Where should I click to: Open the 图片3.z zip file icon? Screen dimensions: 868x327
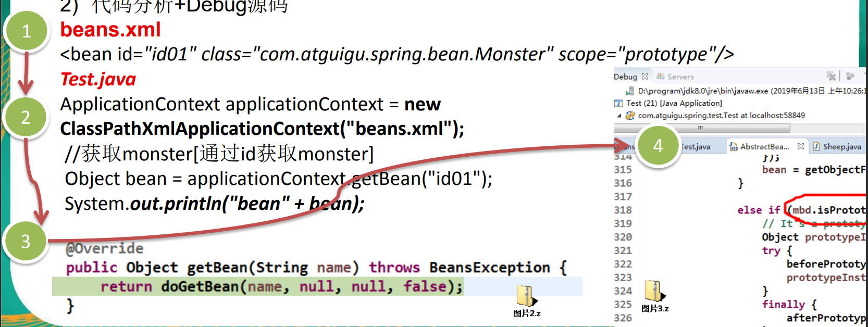point(655,291)
